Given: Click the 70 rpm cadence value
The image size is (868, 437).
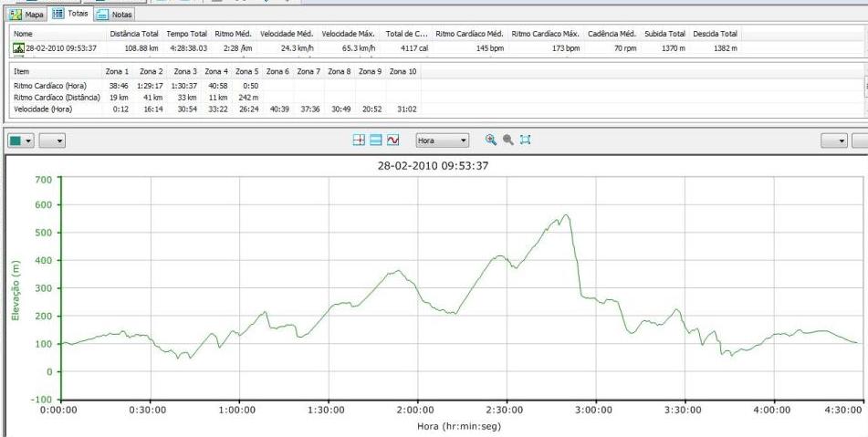Looking at the screenshot, I should click(625, 48).
